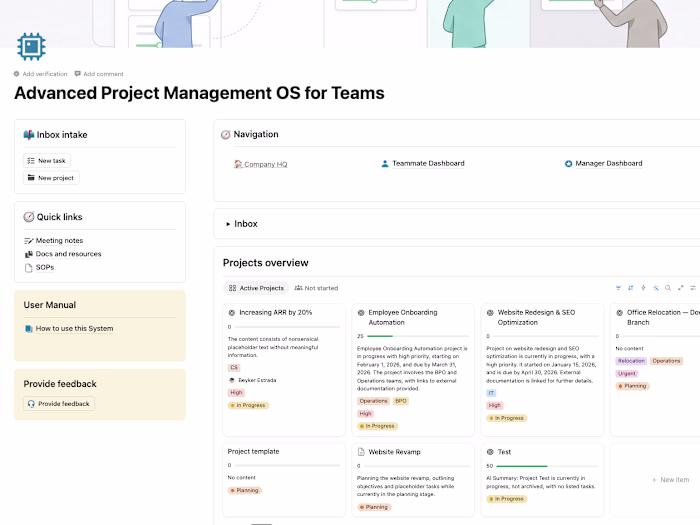Screen dimensions: 700x525
Task: Click the Urgent tag on Office Relocation card
Action: pos(627,373)
